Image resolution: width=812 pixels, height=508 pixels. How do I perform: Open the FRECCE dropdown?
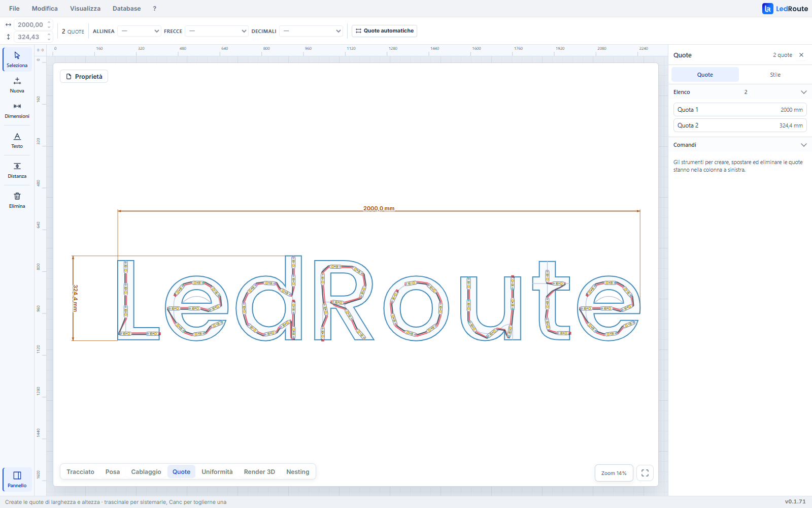(x=217, y=31)
